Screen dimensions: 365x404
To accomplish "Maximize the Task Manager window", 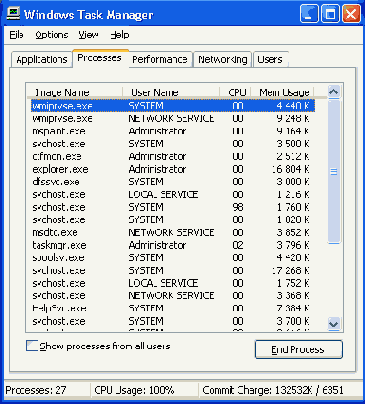I will (330, 14).
